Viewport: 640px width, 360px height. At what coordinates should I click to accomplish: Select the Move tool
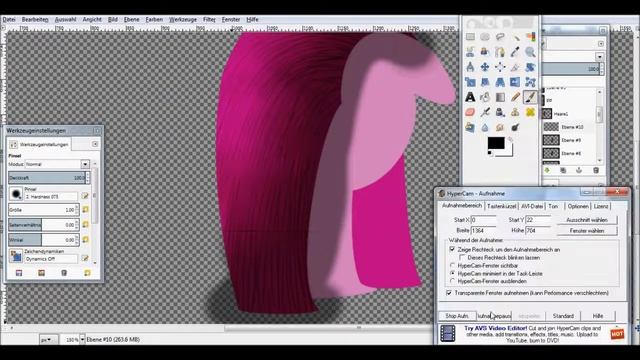pos(485,67)
